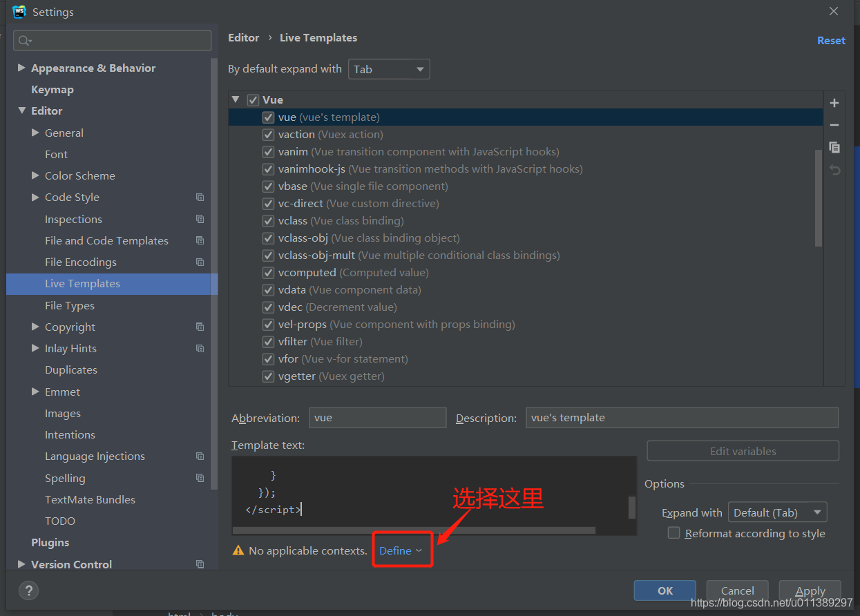Click the project-level icon next to File Encodings
860x616 pixels.
200,262
